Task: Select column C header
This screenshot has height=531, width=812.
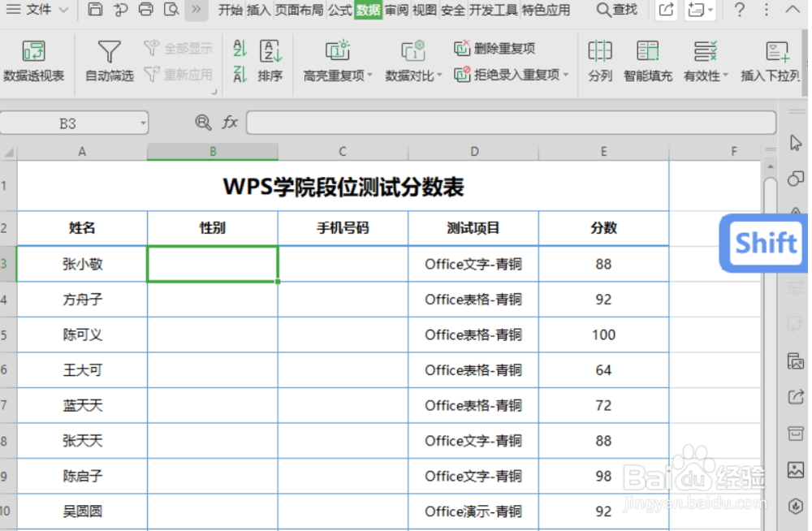Action: pos(343,152)
